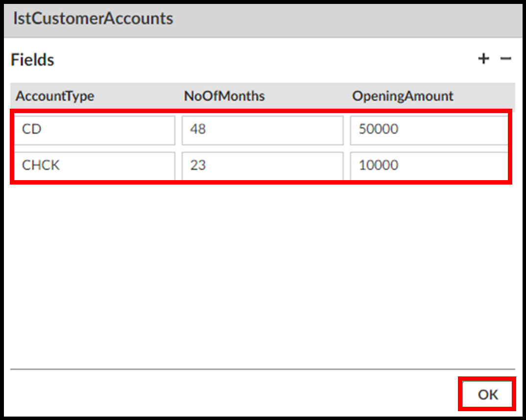This screenshot has height=420, width=526.
Task: Click the header row space right of OpeningAmount
Action: pyautogui.click(x=485, y=96)
